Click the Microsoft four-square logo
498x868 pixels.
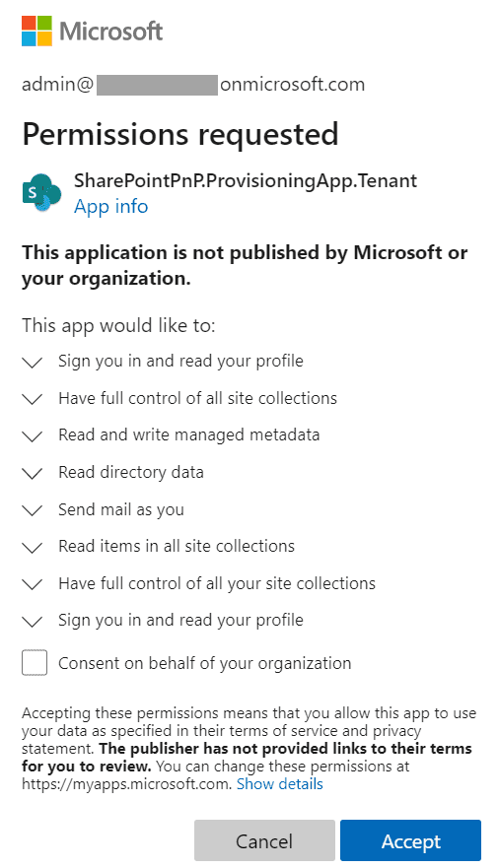click(37, 31)
